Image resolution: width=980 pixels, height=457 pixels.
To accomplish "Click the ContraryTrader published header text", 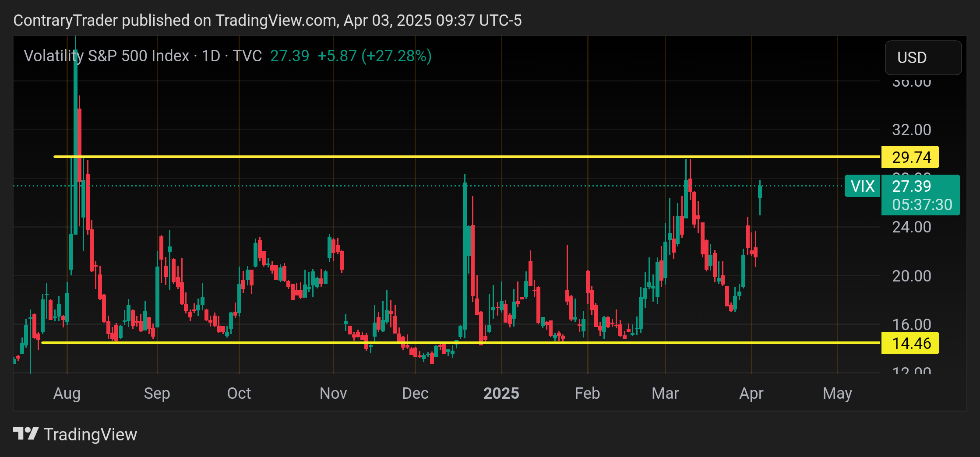I will click(268, 21).
